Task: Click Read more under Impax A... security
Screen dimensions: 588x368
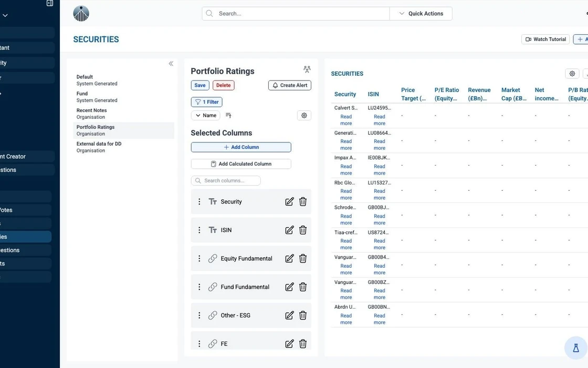Action: coord(346,170)
